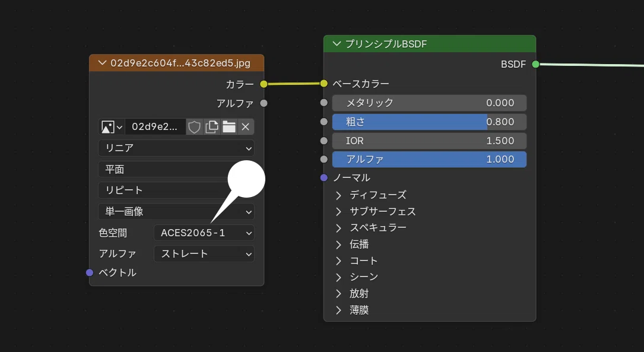The height and width of the screenshot is (352, 644).
Task: Adjust the アルファ slider at 1.000
Action: click(x=429, y=159)
